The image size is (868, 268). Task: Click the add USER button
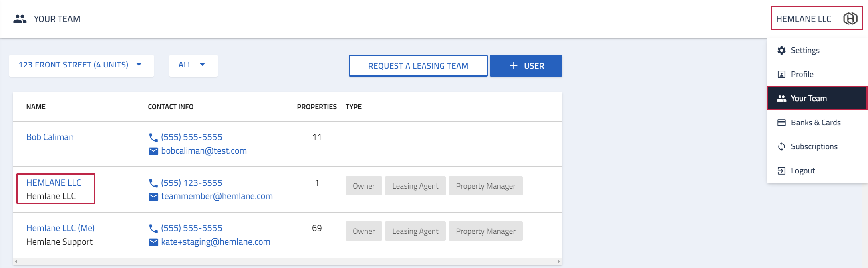click(x=526, y=66)
